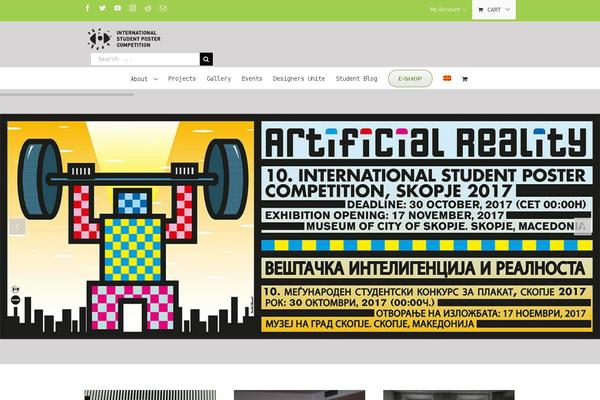600x400 pixels.
Task: Open the About menu item
Action: (139, 79)
